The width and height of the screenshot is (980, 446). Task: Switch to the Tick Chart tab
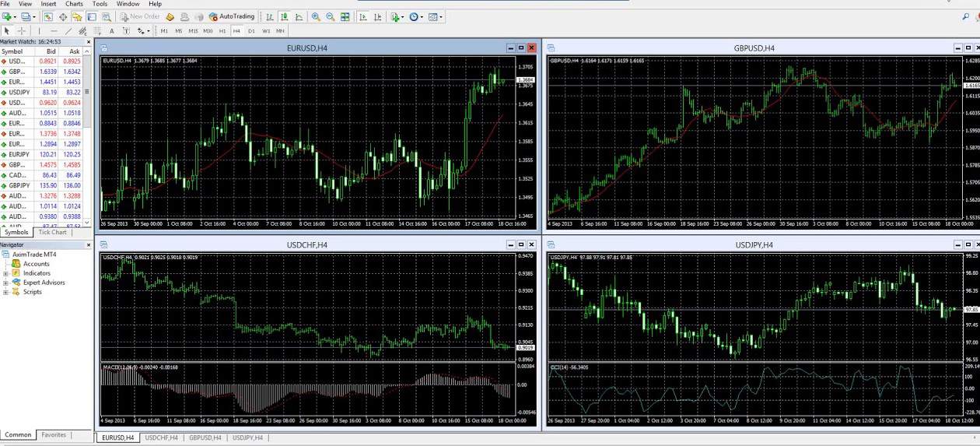pos(53,232)
